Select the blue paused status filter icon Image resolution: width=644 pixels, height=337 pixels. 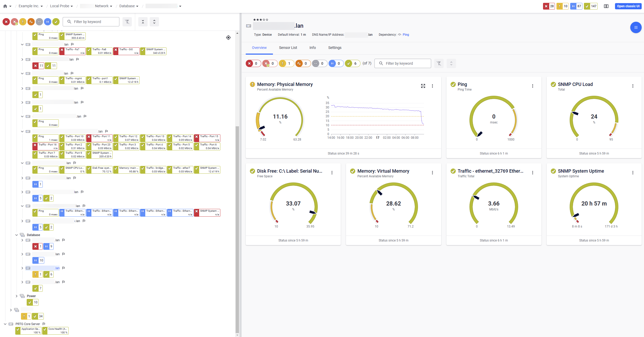point(48,22)
